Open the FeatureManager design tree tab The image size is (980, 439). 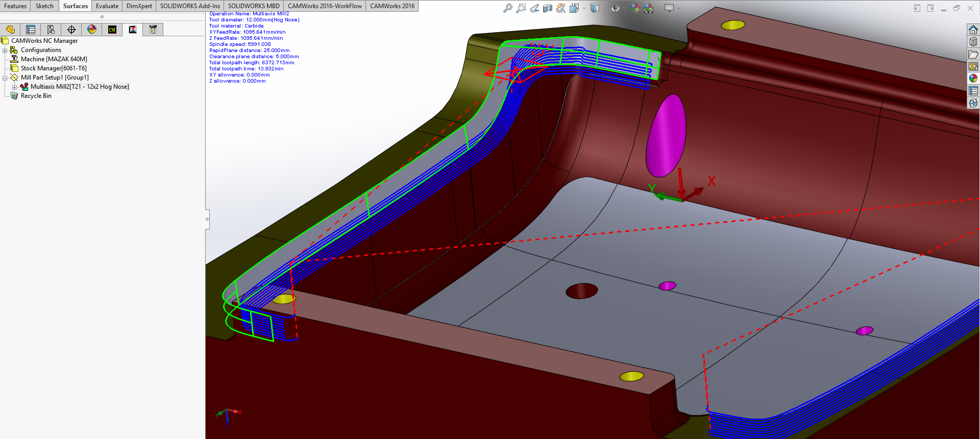tap(10, 30)
